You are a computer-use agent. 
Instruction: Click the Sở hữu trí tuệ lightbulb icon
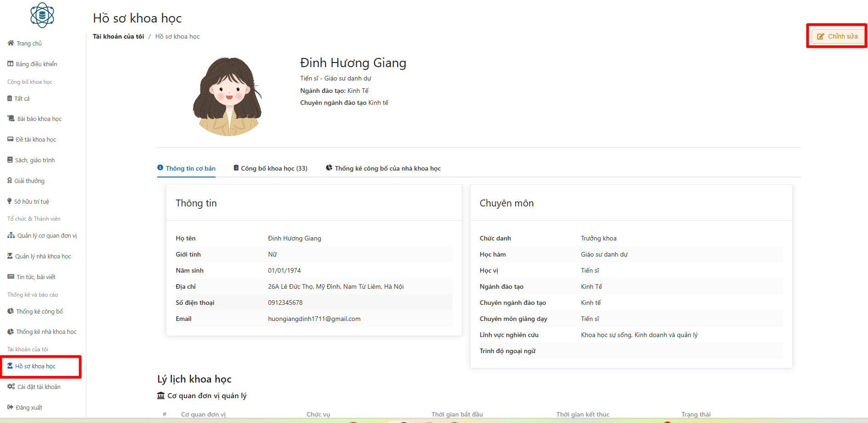click(x=10, y=201)
